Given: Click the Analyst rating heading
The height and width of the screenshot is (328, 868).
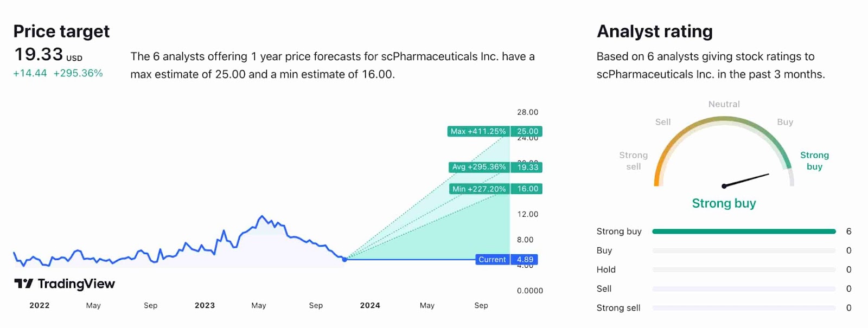Looking at the screenshot, I should click(x=655, y=31).
